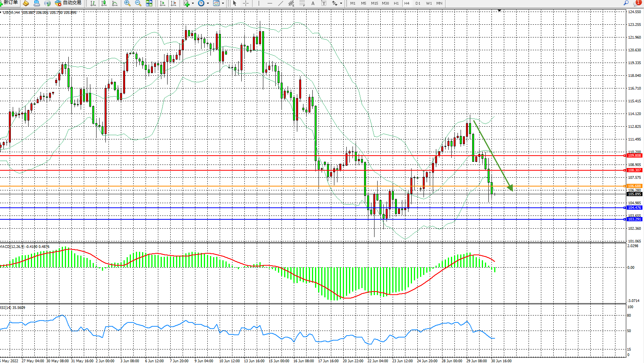Select the H4 timeframe button
This screenshot has width=644, height=363.
pyautogui.click(x=407, y=3)
